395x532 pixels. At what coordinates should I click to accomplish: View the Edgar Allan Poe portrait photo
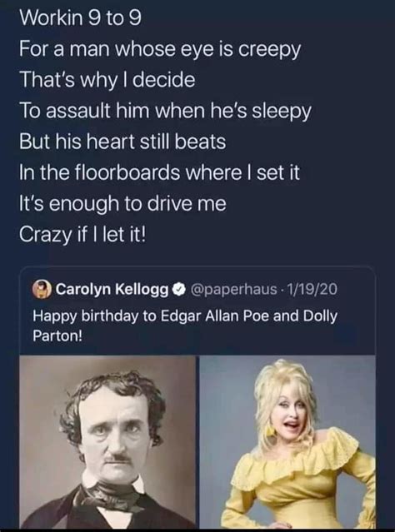pos(107,442)
